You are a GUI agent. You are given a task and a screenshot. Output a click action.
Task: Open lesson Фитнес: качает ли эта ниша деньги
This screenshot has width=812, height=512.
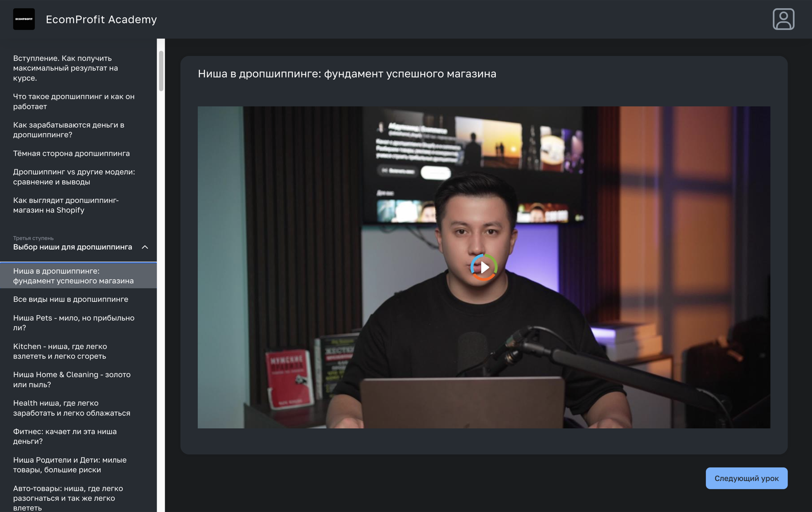[x=78, y=436]
